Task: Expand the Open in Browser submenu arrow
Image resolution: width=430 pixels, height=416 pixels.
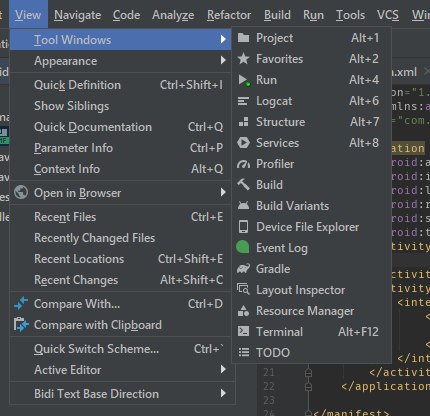Action: coord(223,192)
